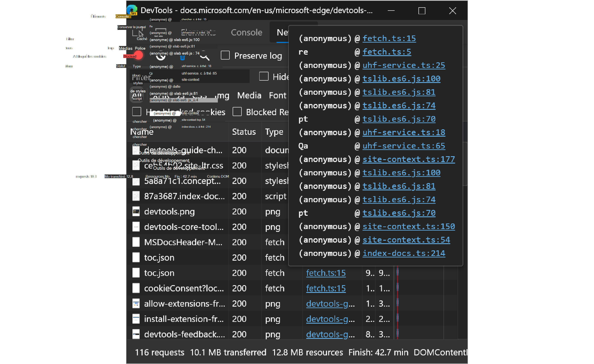Screen dimensions: 594x364
Task: Open the 'tous' log level dropdown
Action: point(69,48)
